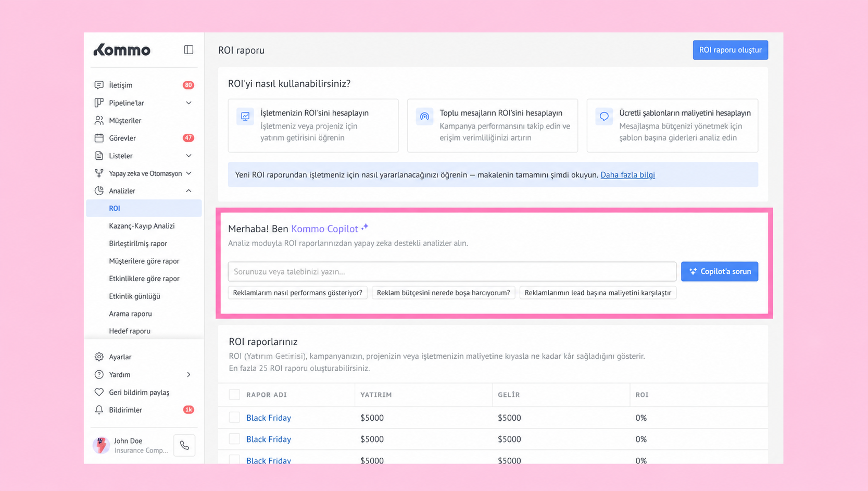Click the İletişim badge showing 80

pyautogui.click(x=188, y=85)
